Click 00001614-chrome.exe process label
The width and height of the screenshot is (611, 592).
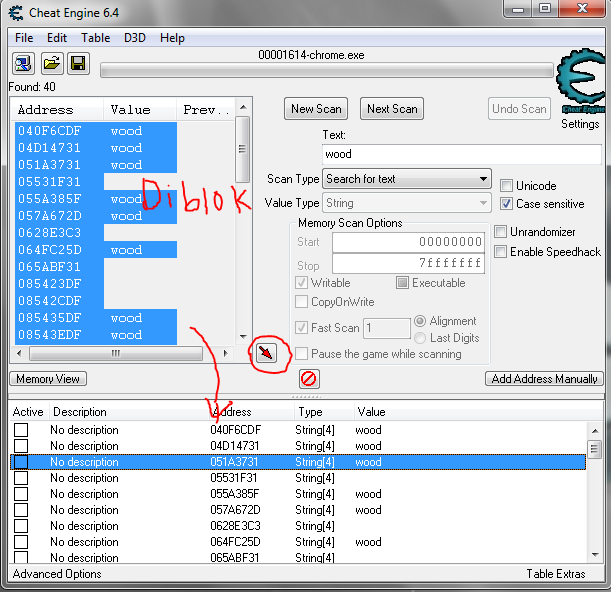(x=311, y=55)
